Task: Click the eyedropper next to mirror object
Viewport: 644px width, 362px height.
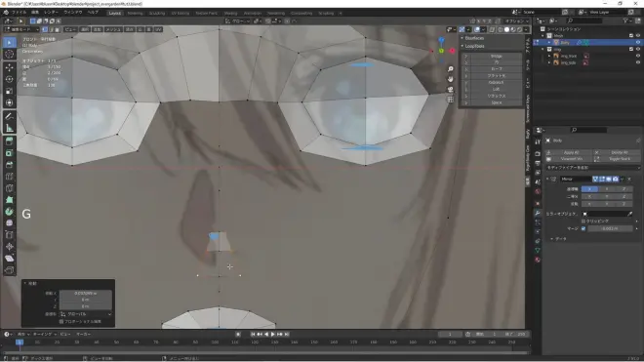Action: click(629, 214)
